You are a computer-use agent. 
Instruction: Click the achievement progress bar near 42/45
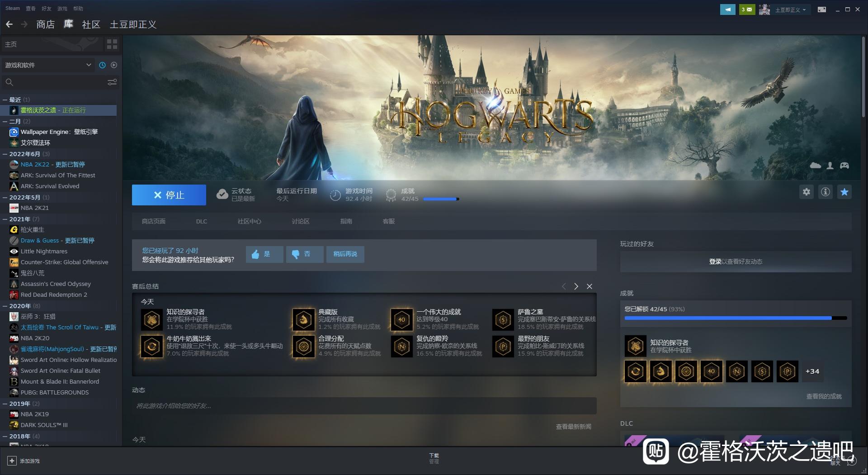tap(441, 199)
